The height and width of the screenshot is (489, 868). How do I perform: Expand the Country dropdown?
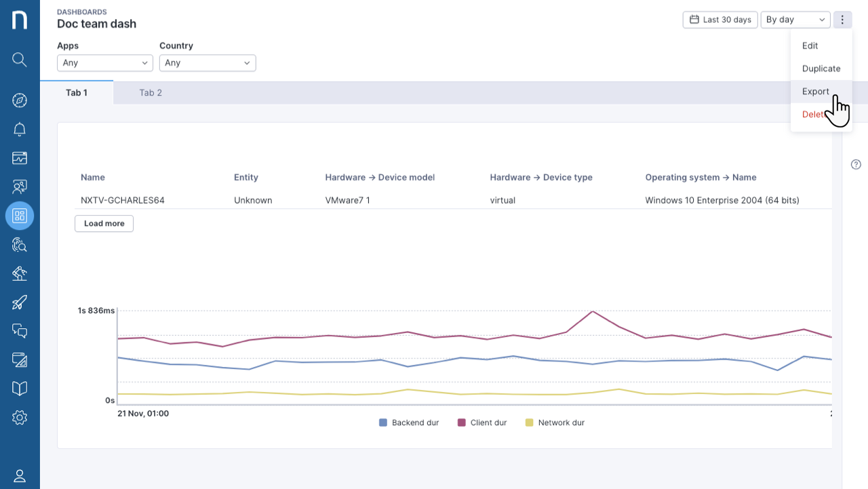tap(208, 62)
